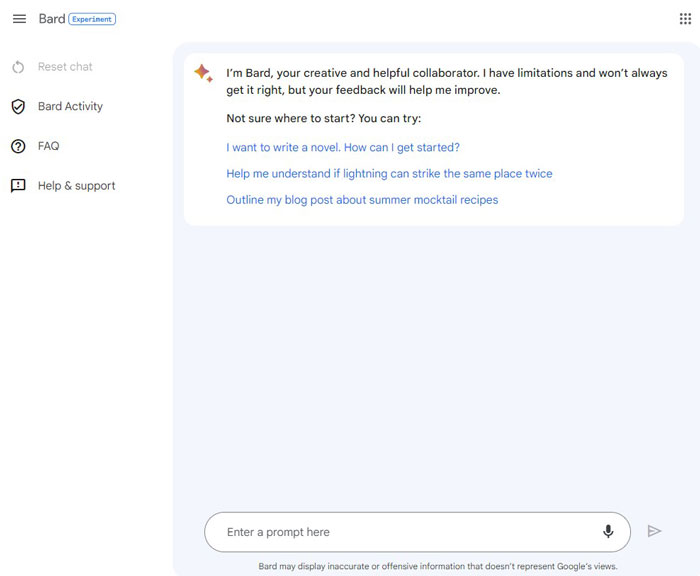
Task: Try the write a novel suggestion
Action: (x=343, y=147)
